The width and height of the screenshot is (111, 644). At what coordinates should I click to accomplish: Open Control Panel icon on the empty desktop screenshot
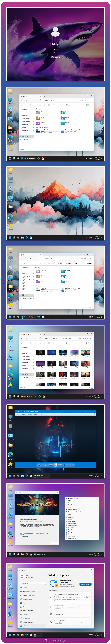click(x=10, y=198)
